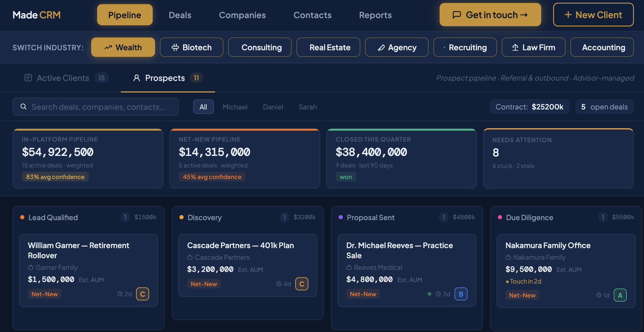
Task: Filter deals by Sarah
Action: [x=308, y=107]
